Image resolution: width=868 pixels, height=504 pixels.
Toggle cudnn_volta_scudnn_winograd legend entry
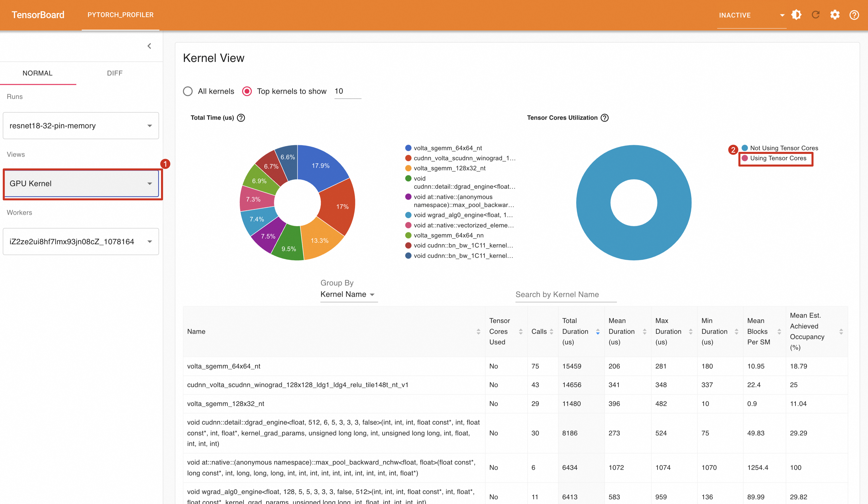[x=460, y=158]
